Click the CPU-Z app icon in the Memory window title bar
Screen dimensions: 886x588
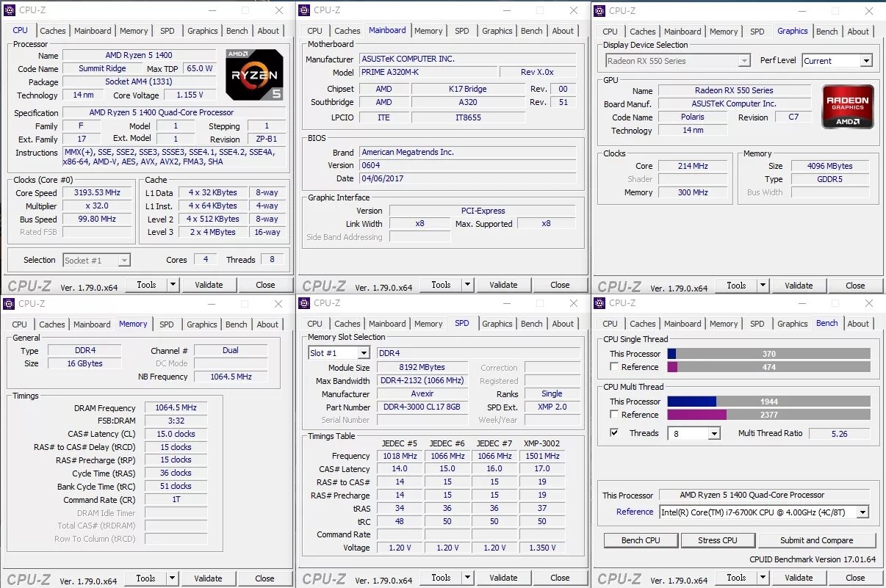(9, 303)
